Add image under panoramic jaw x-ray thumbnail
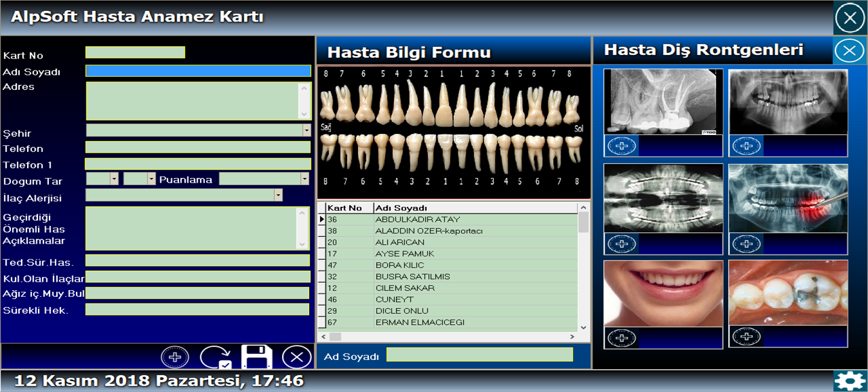 pos(746,146)
